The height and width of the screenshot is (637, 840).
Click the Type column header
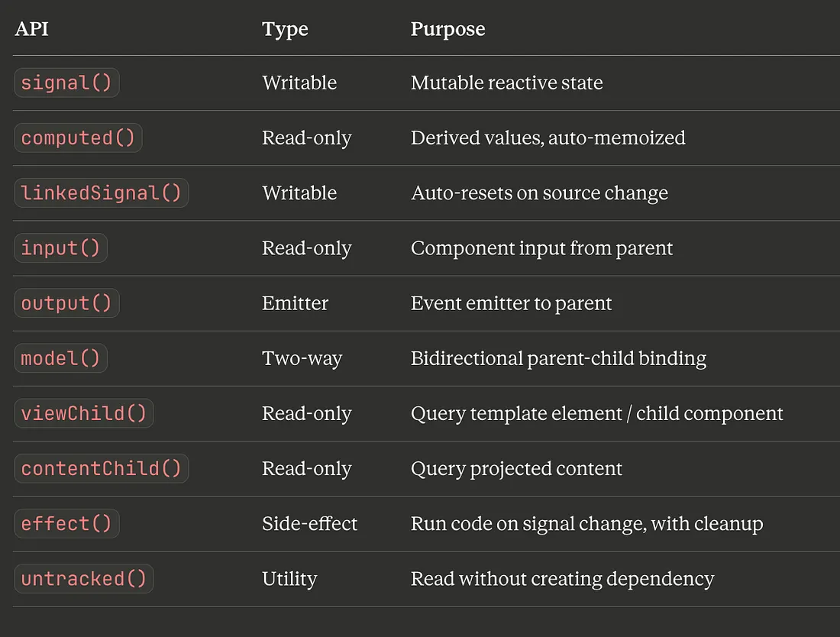[285, 29]
